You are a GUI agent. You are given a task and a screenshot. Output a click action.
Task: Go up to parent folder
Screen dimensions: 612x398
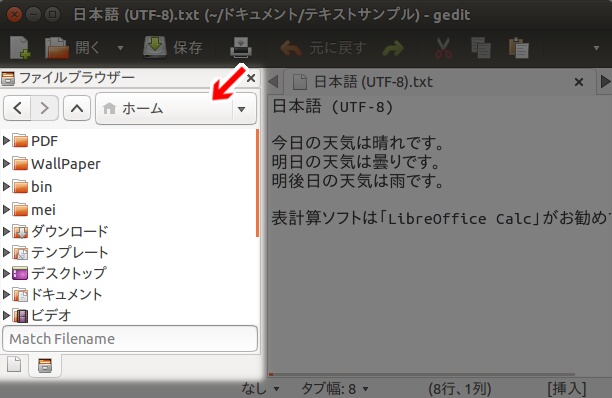pos(77,108)
